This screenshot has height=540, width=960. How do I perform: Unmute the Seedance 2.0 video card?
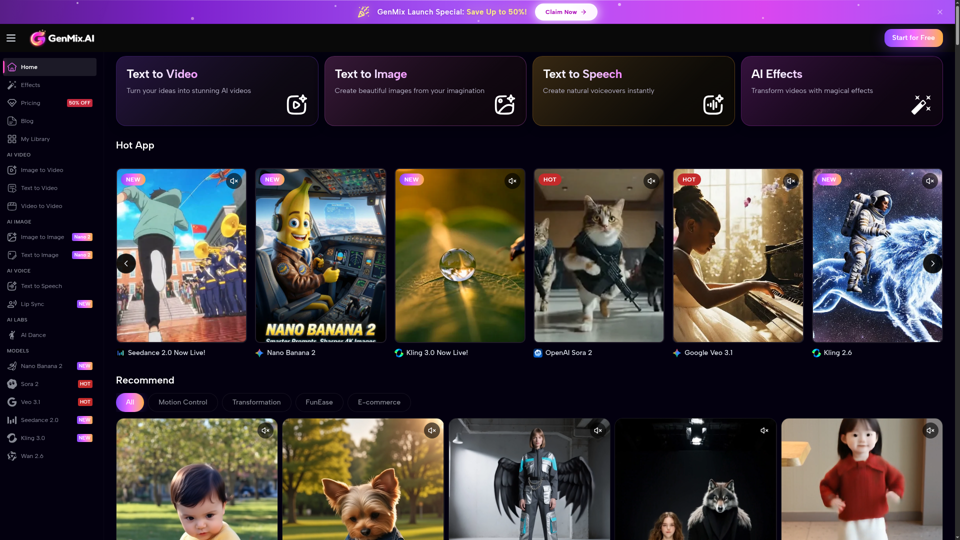pos(234,181)
